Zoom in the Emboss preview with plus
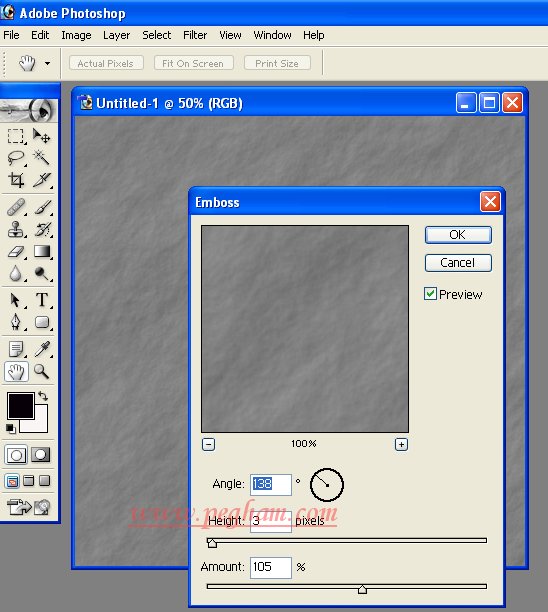Image resolution: width=548 pixels, height=612 pixels. point(401,444)
